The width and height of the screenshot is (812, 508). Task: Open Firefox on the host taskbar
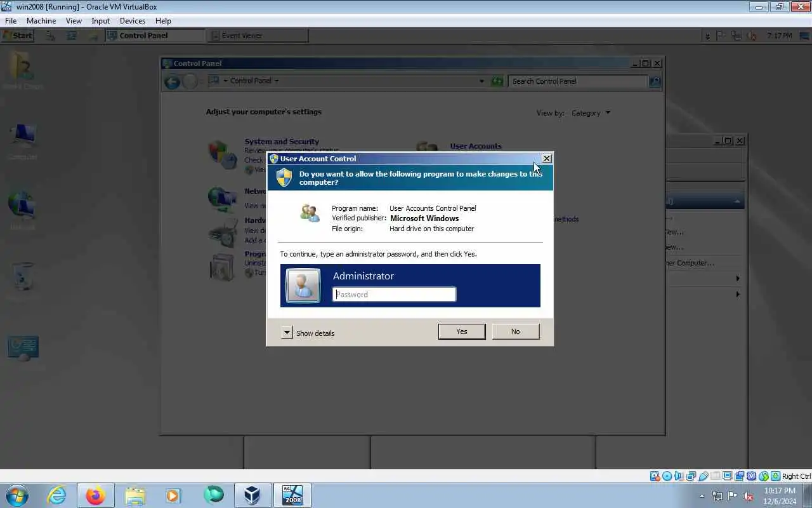click(96, 495)
